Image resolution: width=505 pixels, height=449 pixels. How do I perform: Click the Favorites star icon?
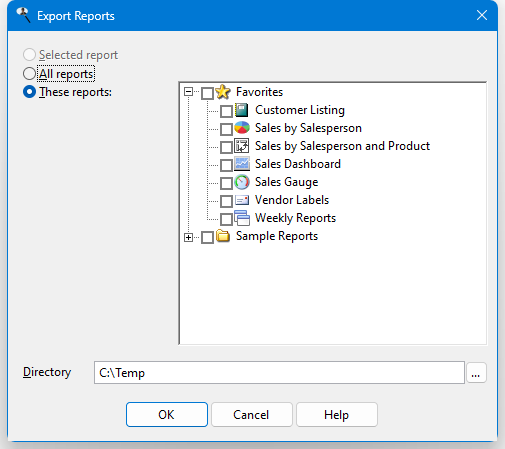point(223,92)
